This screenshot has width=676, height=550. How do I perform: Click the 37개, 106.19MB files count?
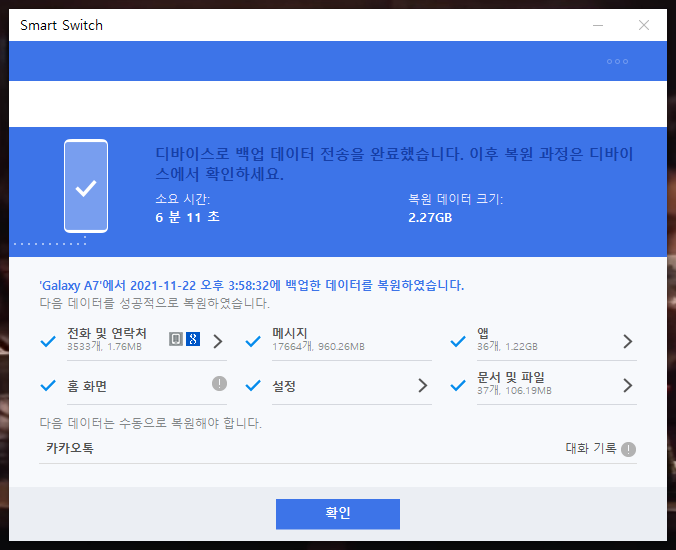point(514,391)
